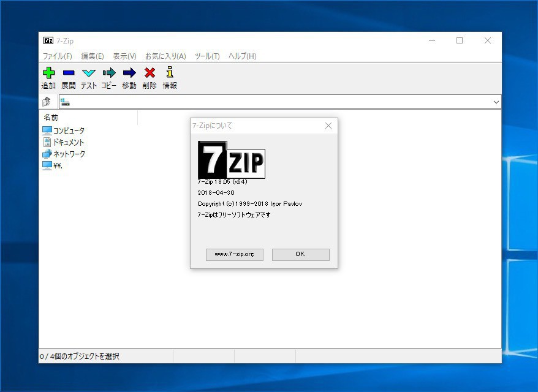Open the お気に入り(A) menu
Screen dimensions: 538x392
point(165,56)
